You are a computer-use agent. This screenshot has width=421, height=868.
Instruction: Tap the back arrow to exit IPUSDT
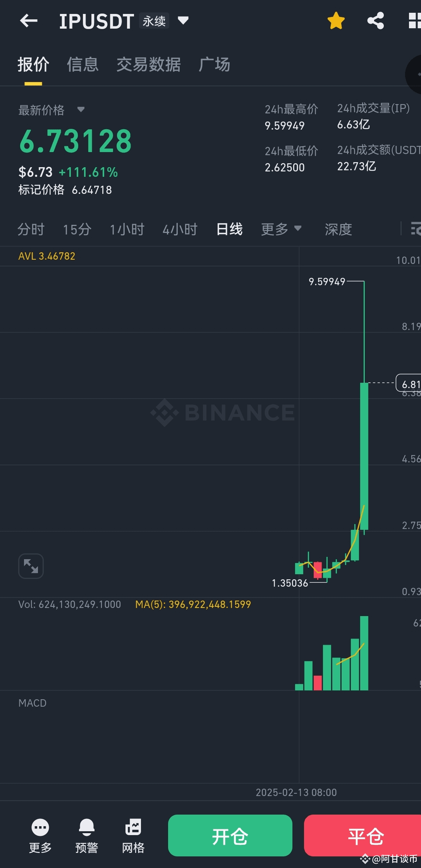point(28,21)
